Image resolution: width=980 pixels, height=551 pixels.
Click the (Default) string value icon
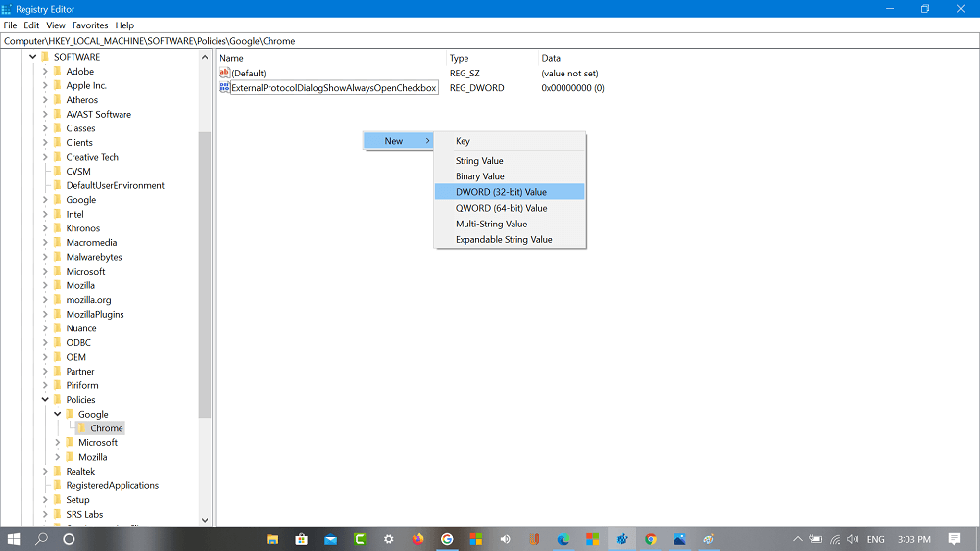pyautogui.click(x=223, y=73)
